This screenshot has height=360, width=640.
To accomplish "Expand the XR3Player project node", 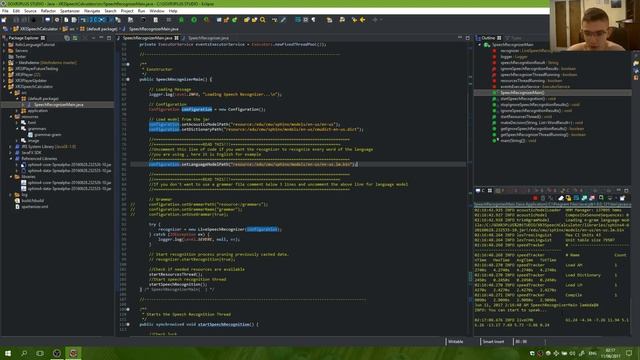I will 5,75.
